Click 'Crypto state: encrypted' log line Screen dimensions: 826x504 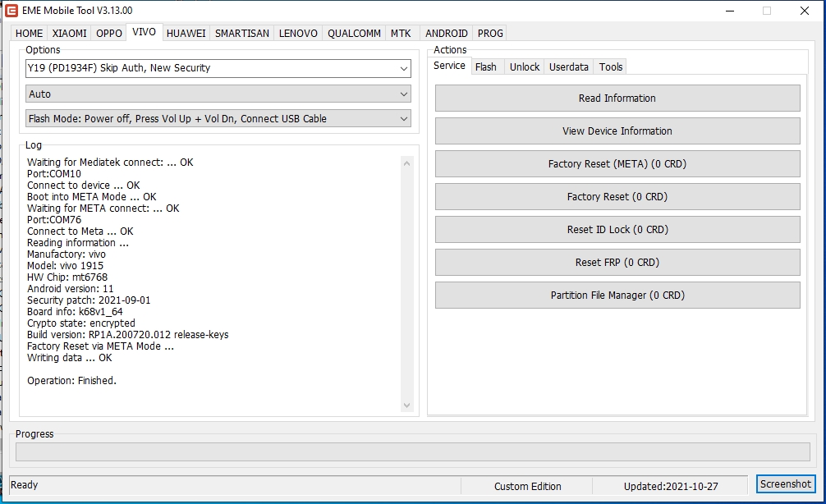pos(81,323)
